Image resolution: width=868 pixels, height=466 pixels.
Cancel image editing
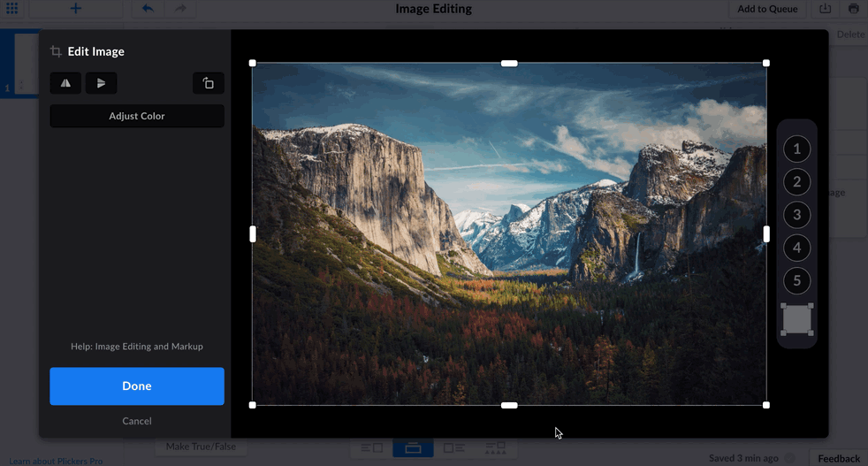137,421
